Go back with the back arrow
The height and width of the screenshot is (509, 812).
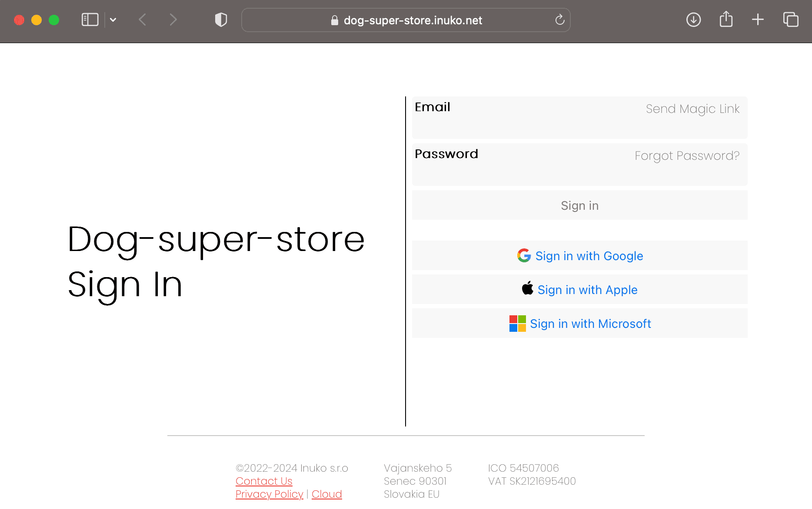click(142, 20)
